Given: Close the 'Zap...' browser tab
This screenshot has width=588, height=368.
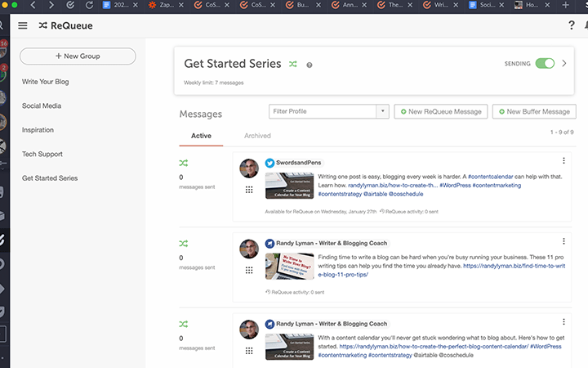Looking at the screenshot, I should pyautogui.click(x=181, y=5).
